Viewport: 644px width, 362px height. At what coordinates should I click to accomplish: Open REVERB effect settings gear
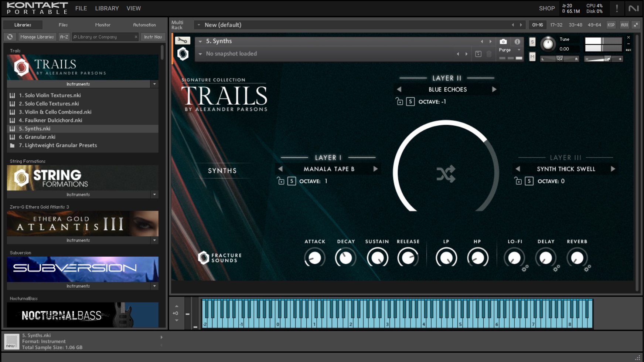point(587,268)
